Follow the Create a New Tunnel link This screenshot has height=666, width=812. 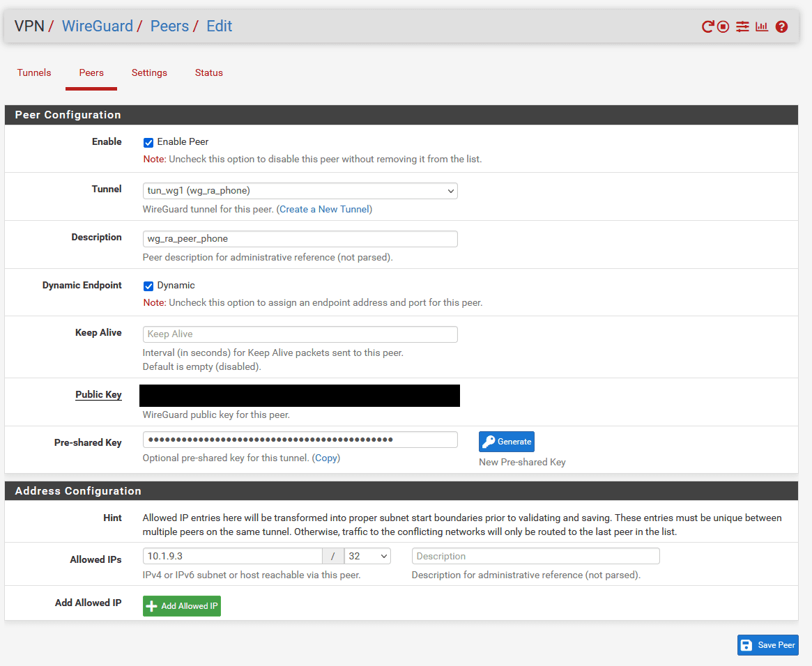tap(324, 209)
